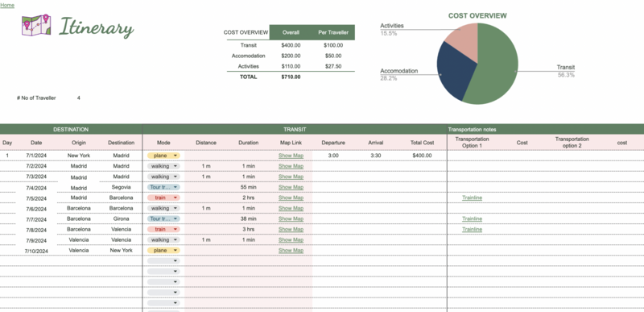Open the red train dropdown for Madrid to Barcelona

163,198
